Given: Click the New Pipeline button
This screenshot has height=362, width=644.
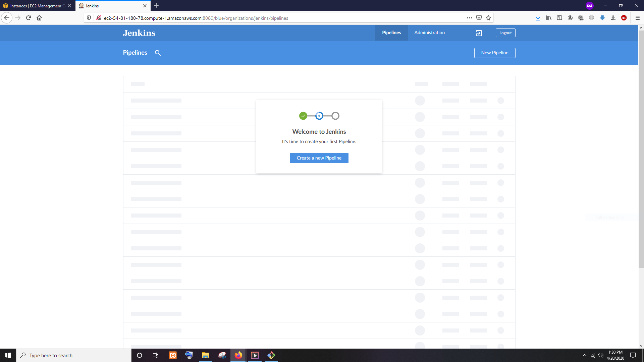Looking at the screenshot, I should point(494,53).
